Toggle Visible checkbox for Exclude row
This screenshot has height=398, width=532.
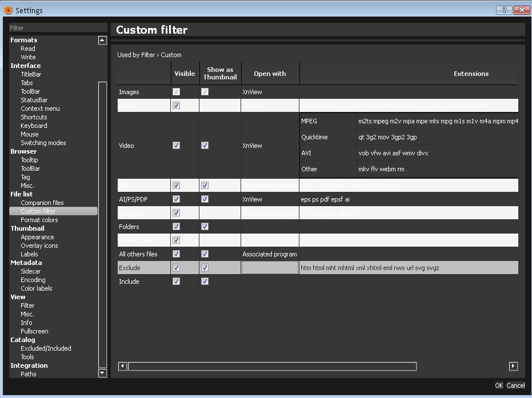coord(176,268)
